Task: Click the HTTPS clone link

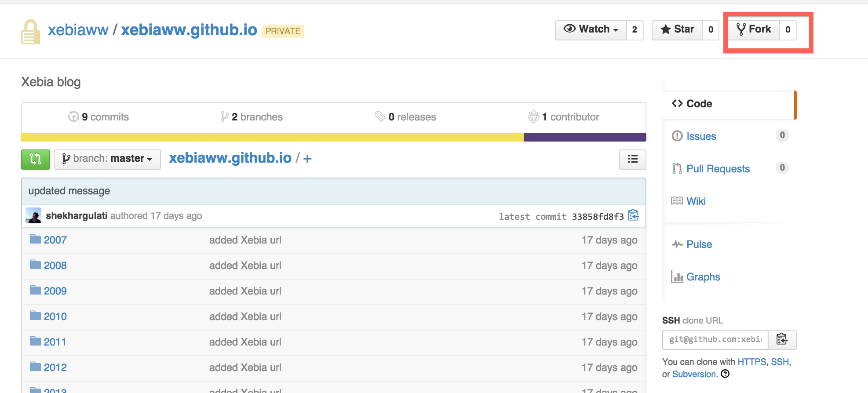Action: (x=751, y=362)
